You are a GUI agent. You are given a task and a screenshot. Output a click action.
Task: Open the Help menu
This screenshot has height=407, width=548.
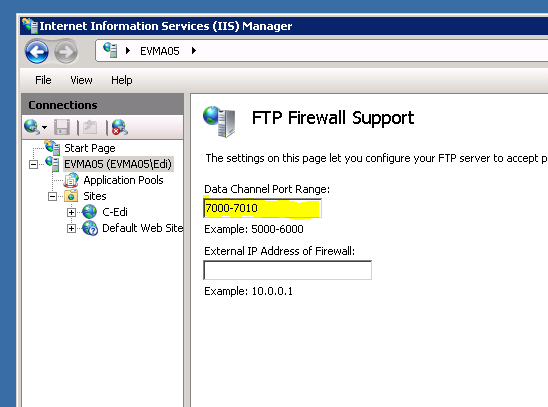point(122,80)
